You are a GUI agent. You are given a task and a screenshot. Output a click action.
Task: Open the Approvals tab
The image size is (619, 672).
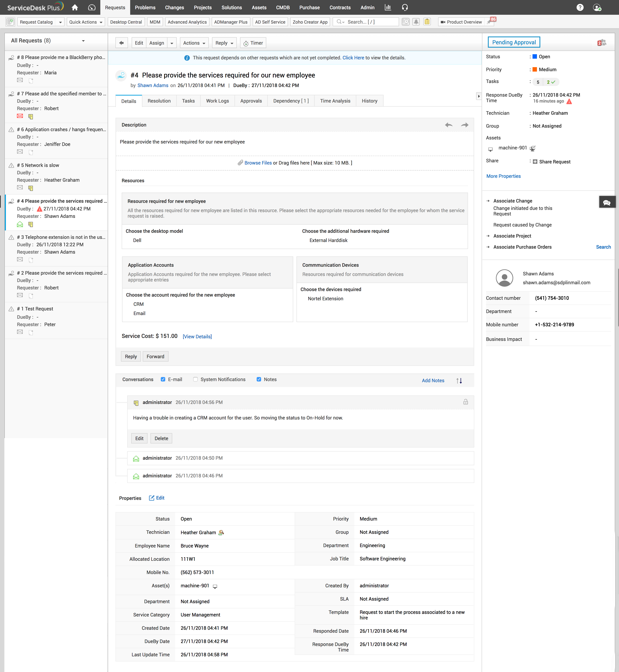pyautogui.click(x=251, y=101)
